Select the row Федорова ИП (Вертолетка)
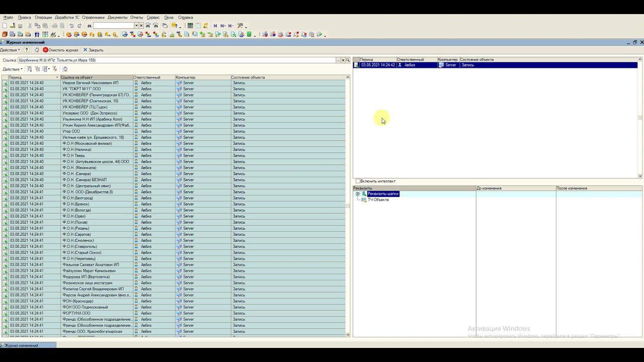Viewport: 644px width, 362px height. pos(174,277)
